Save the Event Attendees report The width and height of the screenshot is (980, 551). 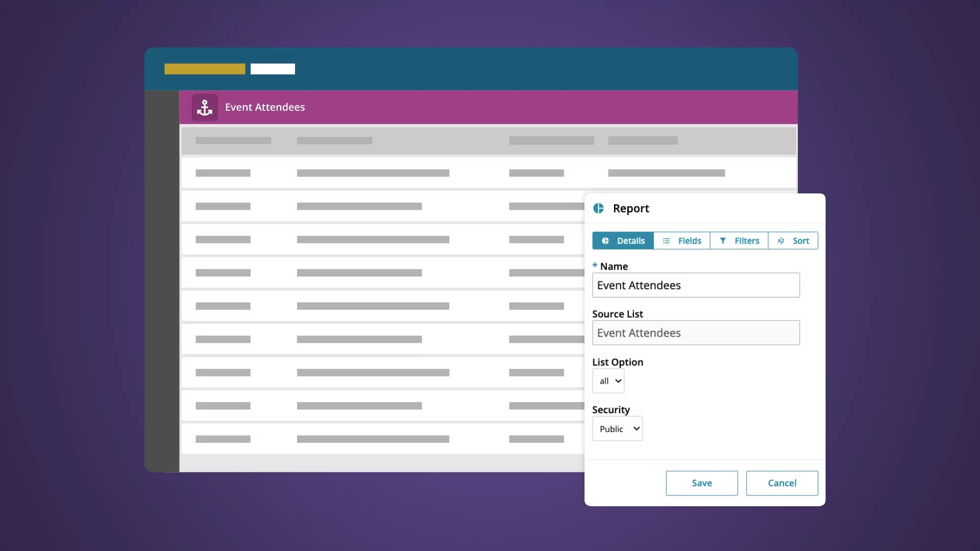pos(701,483)
